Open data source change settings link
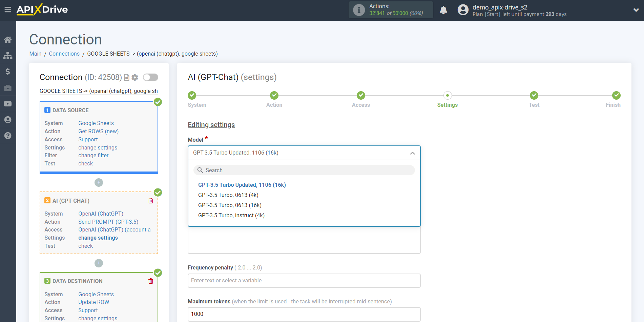The width and height of the screenshot is (644, 322). [x=98, y=148]
